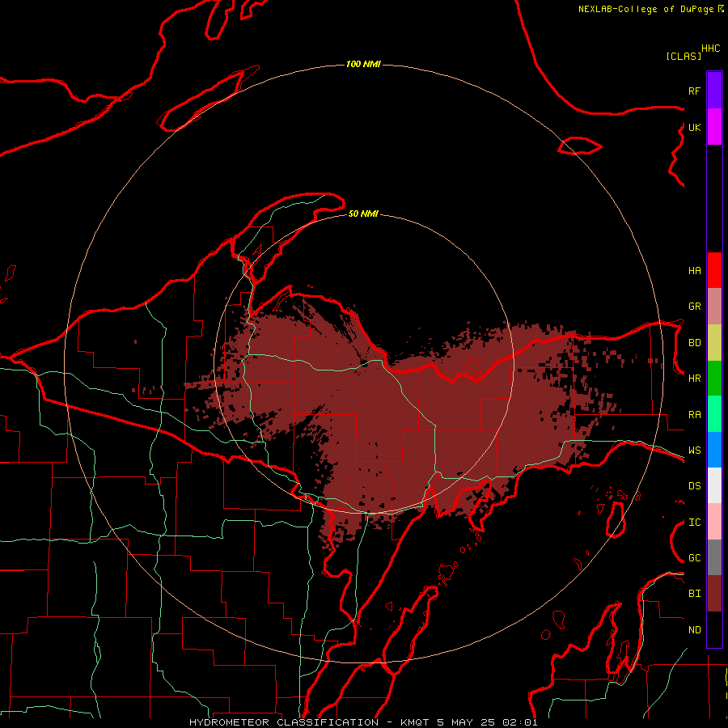This screenshot has height=728, width=728.
Task: Click the RF legend label
Action: click(x=694, y=91)
